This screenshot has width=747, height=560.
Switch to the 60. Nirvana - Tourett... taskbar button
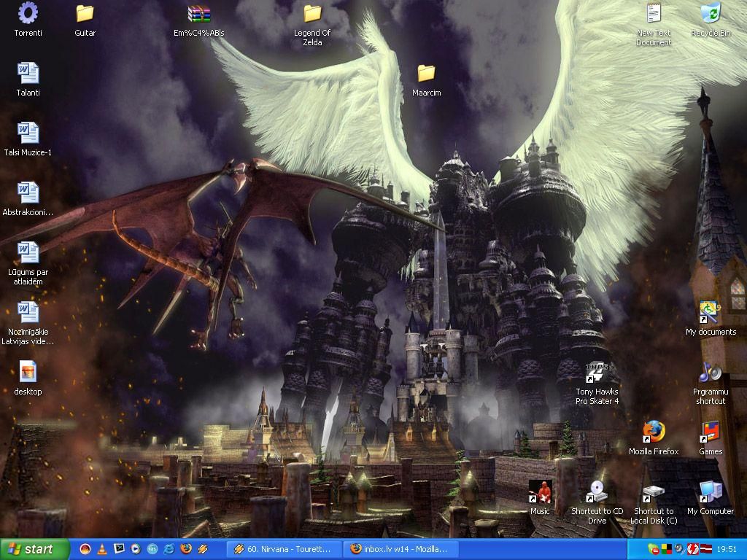click(x=284, y=549)
